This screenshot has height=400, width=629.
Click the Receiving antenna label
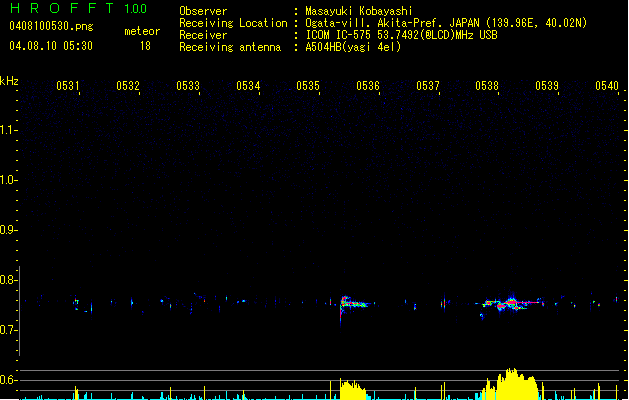click(230, 47)
